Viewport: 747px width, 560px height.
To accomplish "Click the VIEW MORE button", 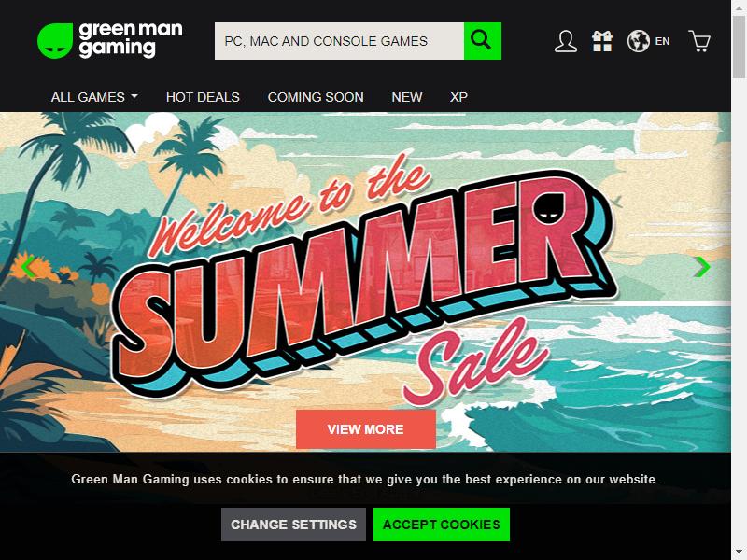I will 366,429.
